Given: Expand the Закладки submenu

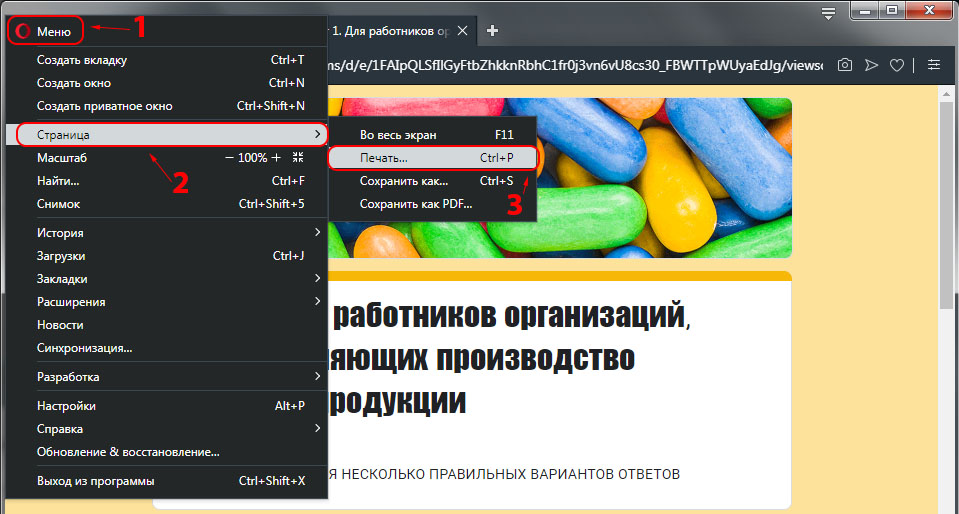Looking at the screenshot, I should click(170, 278).
